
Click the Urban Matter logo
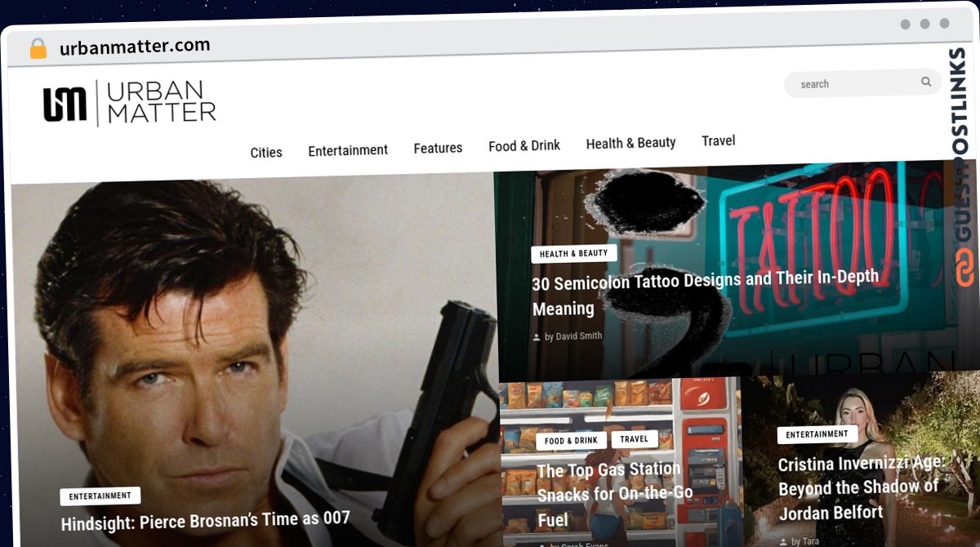click(x=130, y=103)
